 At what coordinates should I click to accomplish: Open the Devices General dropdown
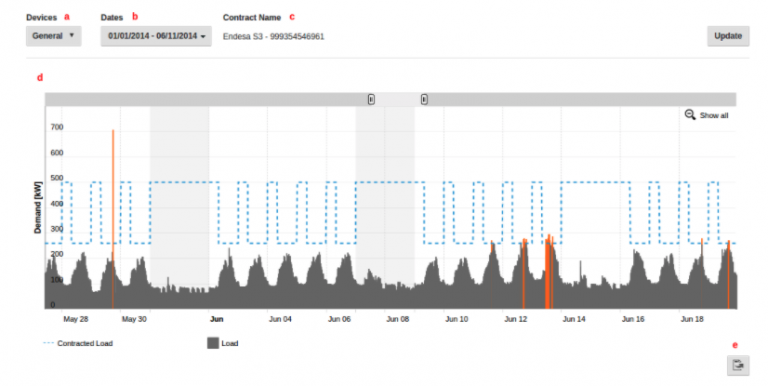[x=53, y=36]
